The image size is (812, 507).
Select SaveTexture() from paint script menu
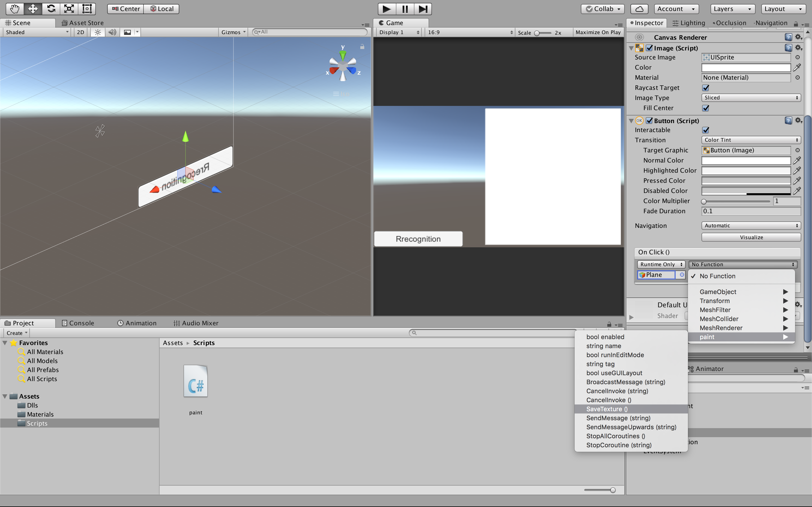pyautogui.click(x=607, y=409)
